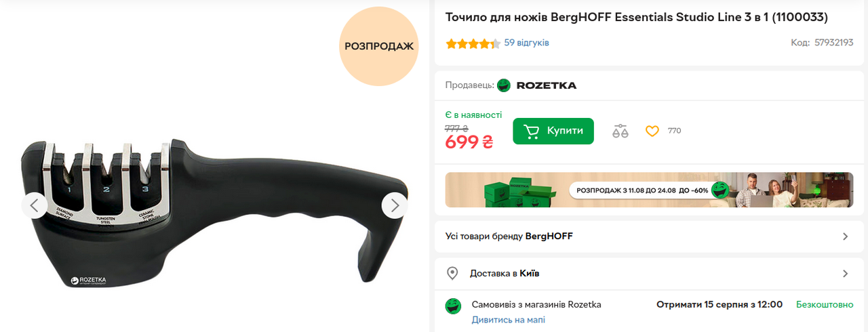
Task: Click the green smiley pickup icon
Action: pyautogui.click(x=453, y=306)
